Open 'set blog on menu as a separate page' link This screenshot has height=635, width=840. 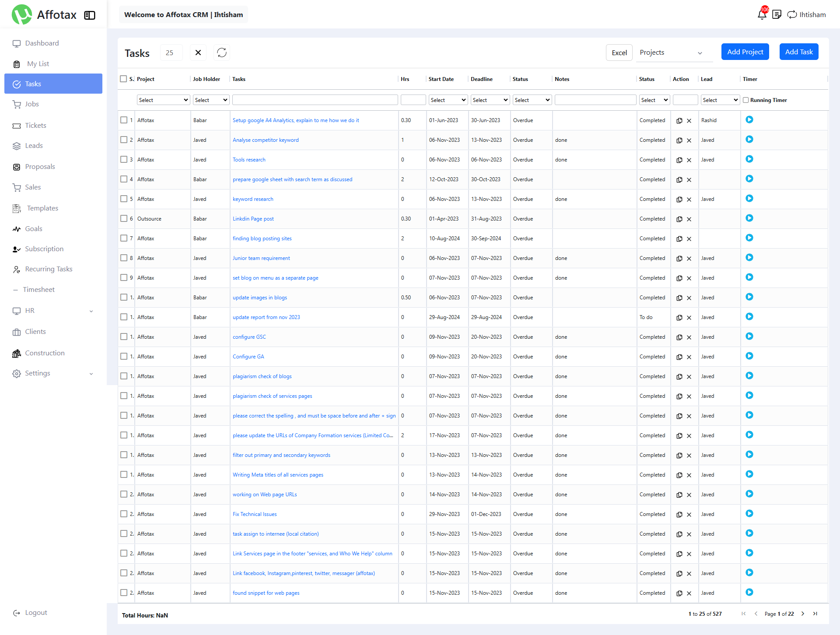(276, 278)
